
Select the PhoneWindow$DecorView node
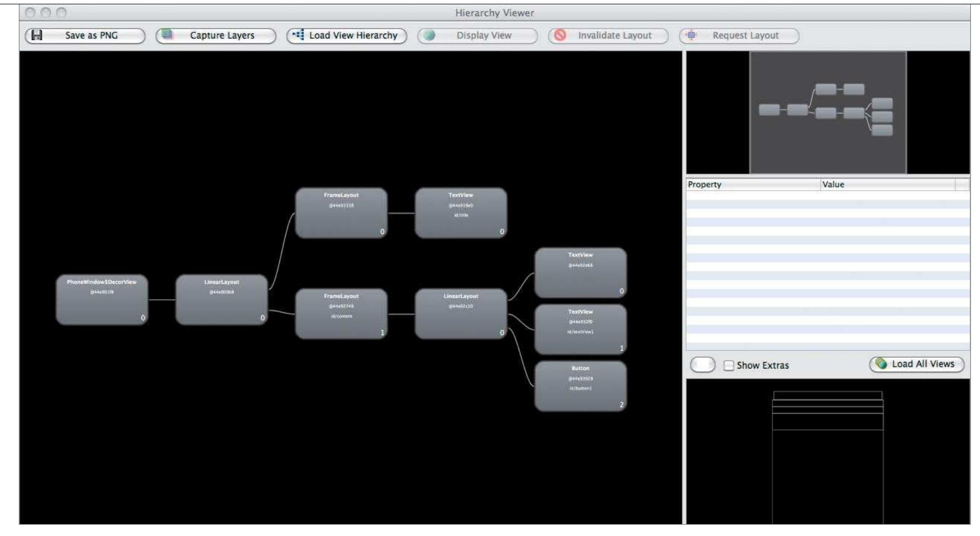(x=102, y=300)
